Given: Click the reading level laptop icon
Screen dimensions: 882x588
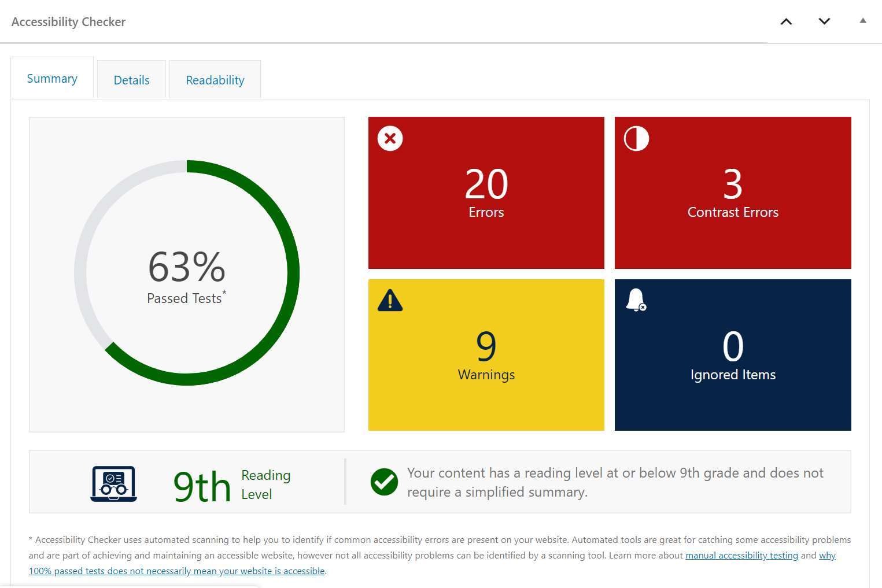Looking at the screenshot, I should pyautogui.click(x=113, y=483).
